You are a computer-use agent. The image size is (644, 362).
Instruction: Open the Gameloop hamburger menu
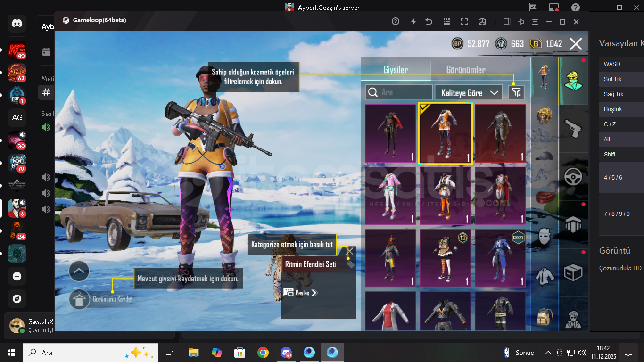pos(535,21)
